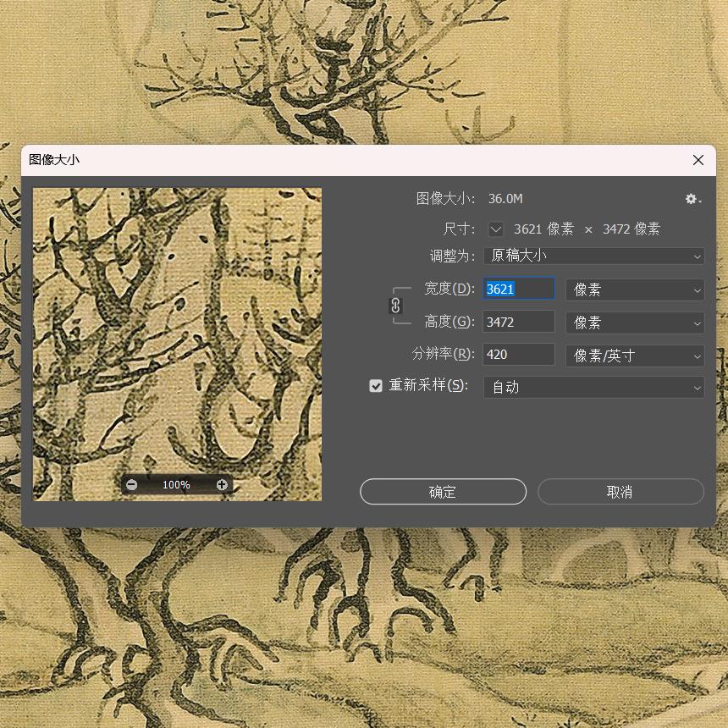
Task: Click the 3472 像素 dimension text
Action: click(x=631, y=229)
